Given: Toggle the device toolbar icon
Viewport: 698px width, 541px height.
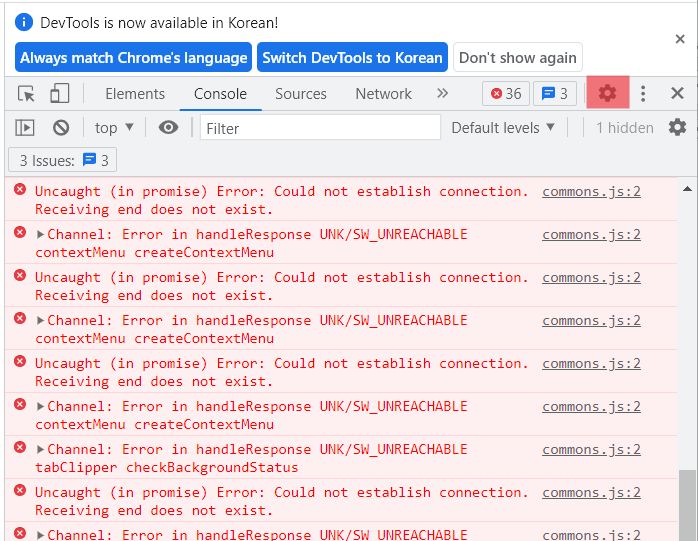Looking at the screenshot, I should pyautogui.click(x=60, y=94).
